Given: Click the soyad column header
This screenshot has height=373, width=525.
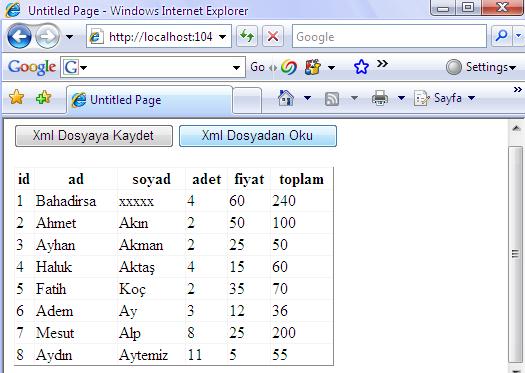Looking at the screenshot, I should (151, 179).
